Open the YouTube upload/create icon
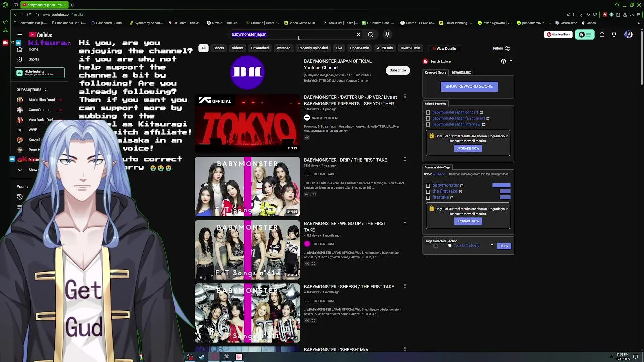Screen dimensions: 644x362 pos(602,35)
